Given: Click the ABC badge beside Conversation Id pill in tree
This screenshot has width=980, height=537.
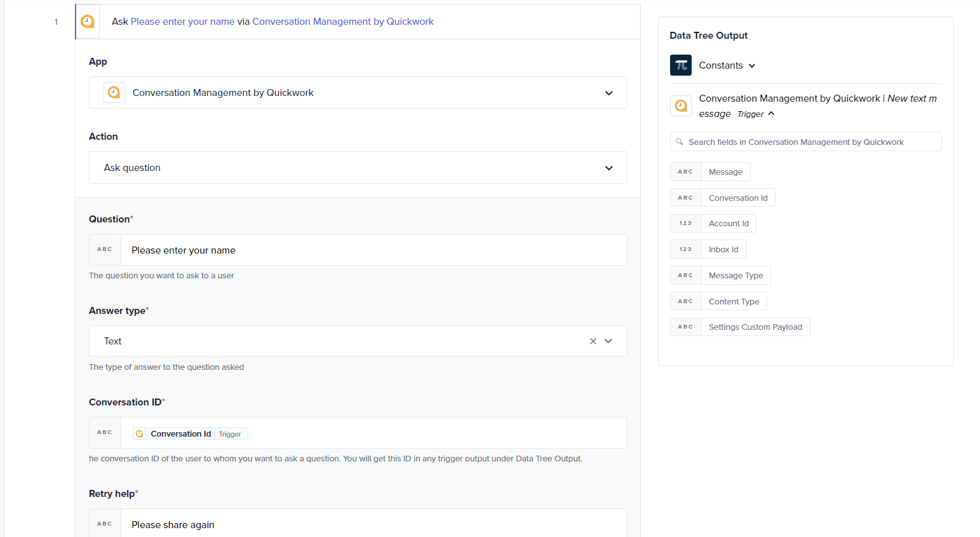Looking at the screenshot, I should (686, 198).
